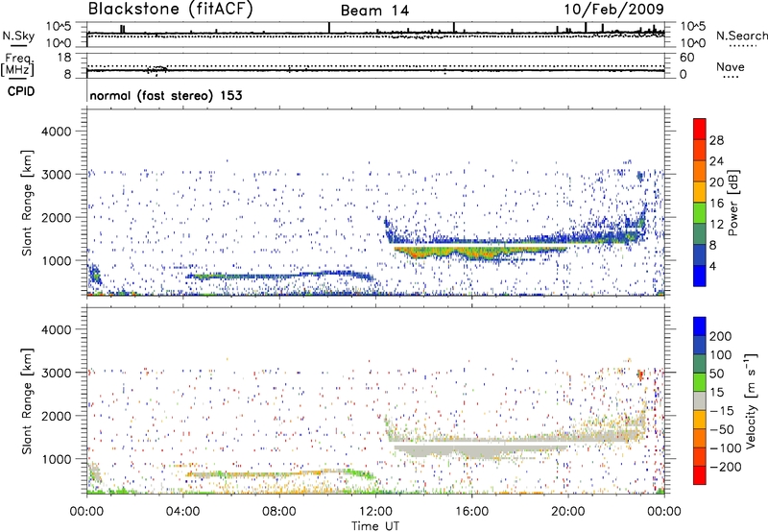Viewport: 768px width, 532px height.
Task: Click the 1000 tick in velocity panel
Action: (x=57, y=459)
